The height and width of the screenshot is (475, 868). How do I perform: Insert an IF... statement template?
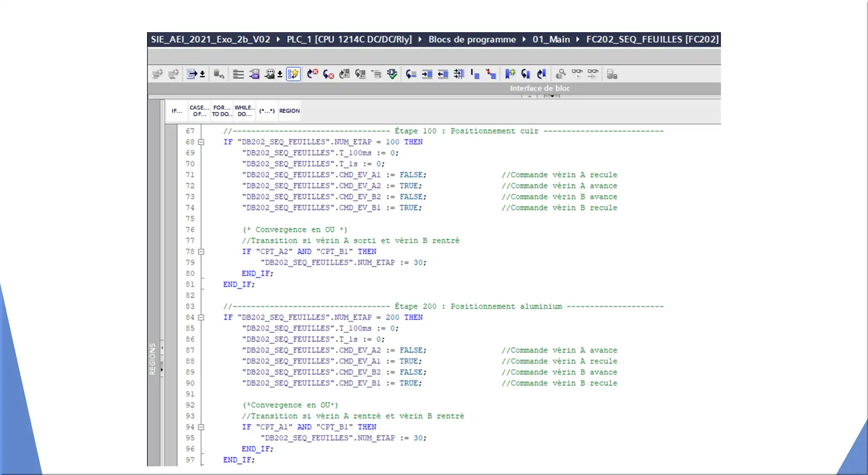pos(177,111)
